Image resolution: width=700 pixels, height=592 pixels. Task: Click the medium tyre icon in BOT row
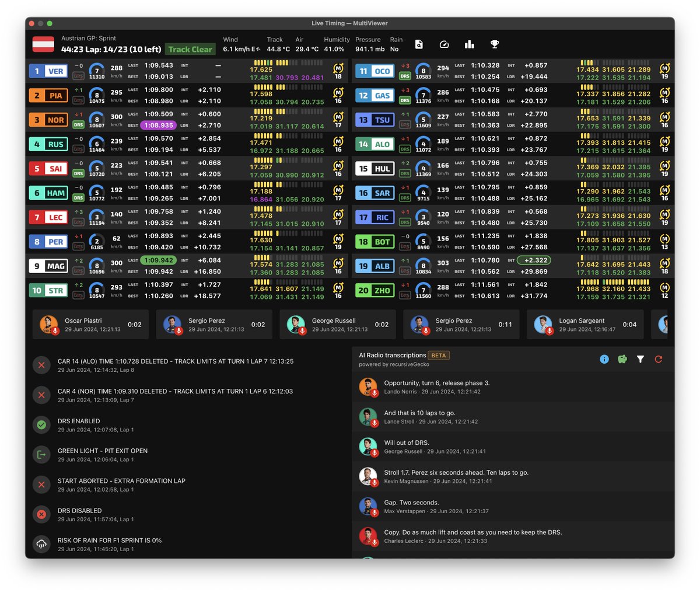tap(664, 239)
